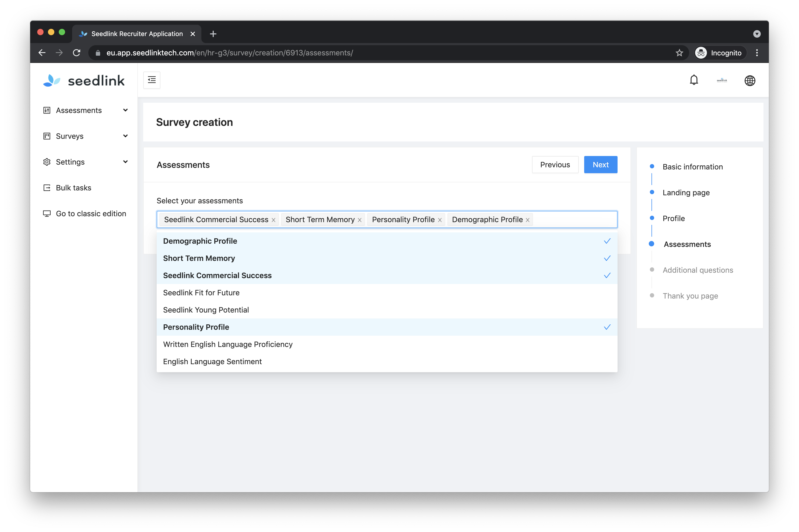The width and height of the screenshot is (799, 532).
Task: Jump to Landing page step
Action: tap(686, 192)
